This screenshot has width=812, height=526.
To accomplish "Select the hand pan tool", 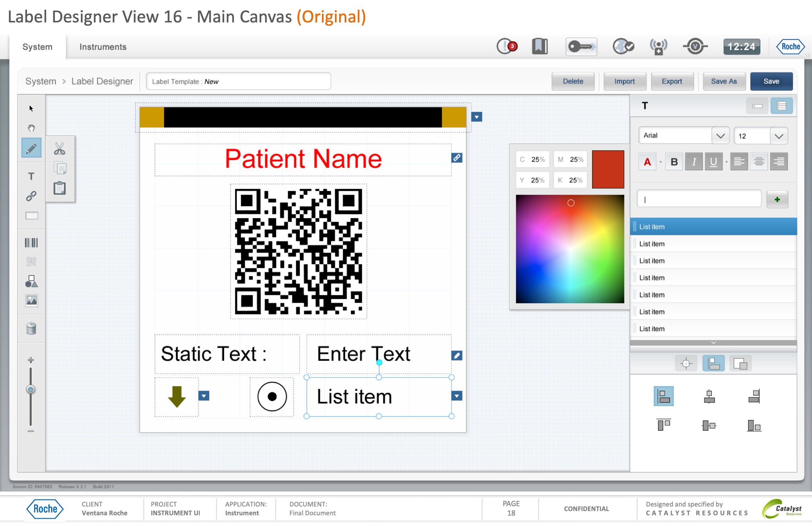I will pyautogui.click(x=31, y=128).
